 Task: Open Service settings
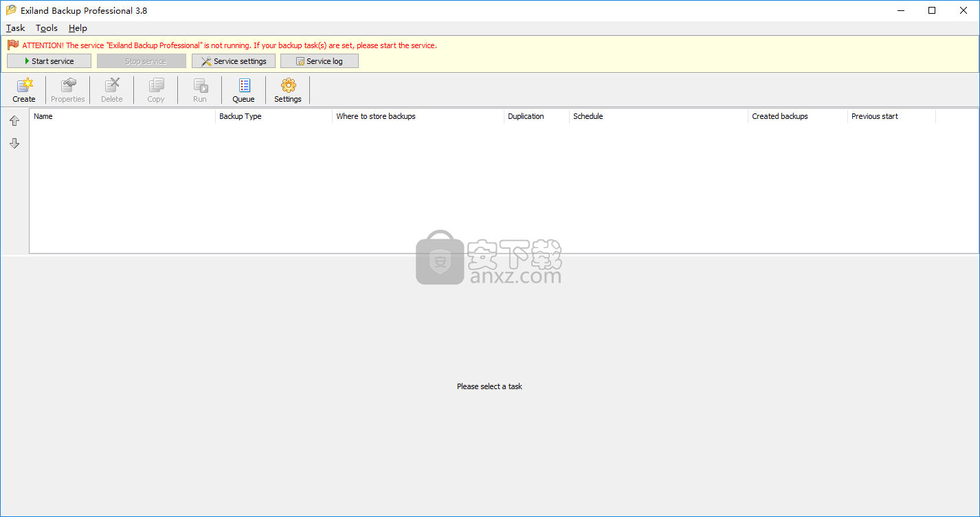click(234, 61)
